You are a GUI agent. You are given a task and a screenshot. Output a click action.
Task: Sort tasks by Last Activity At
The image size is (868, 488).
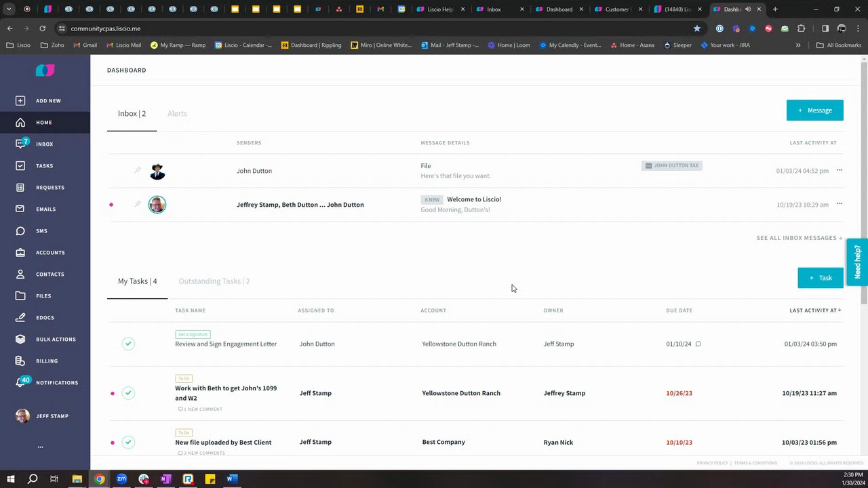coord(815,310)
